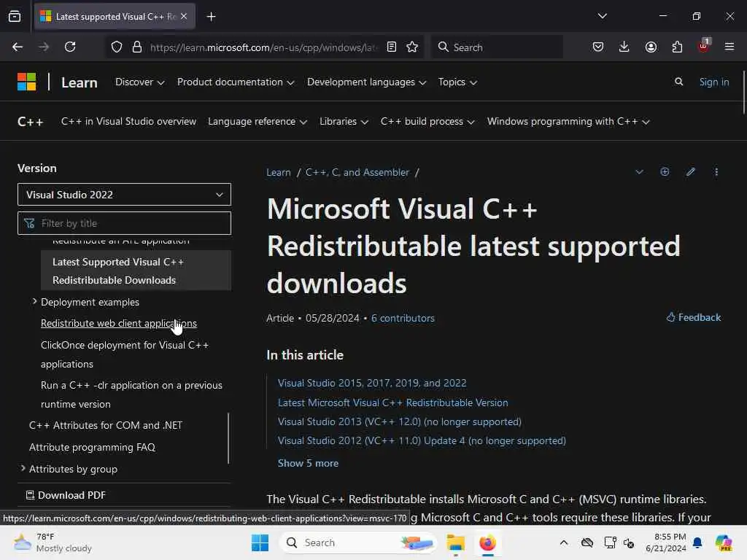Expand Development languages menu
This screenshot has width=747, height=560.
coord(366,82)
